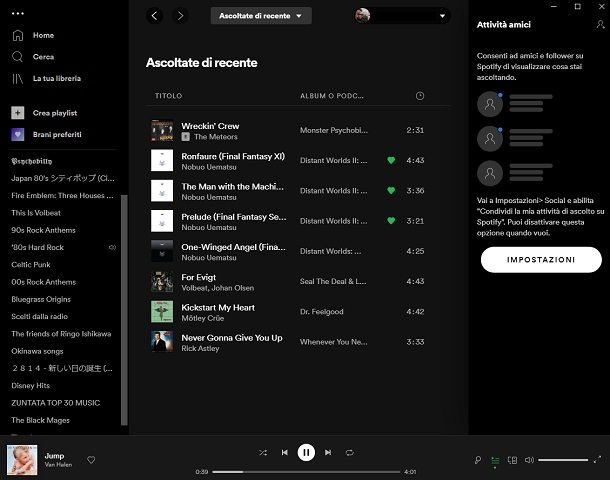610x480 pixels.
Task: Click Jump album cover thumbnail
Action: 22,460
